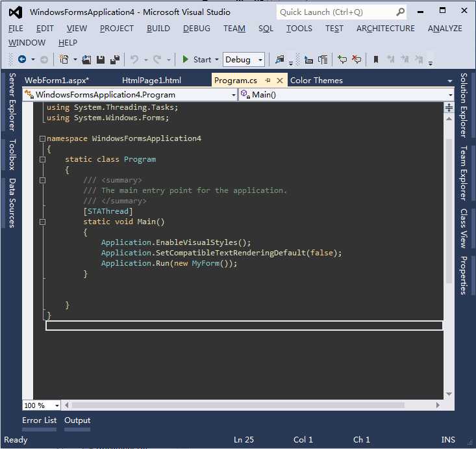
Task: Switch to the WebForm1.aspx* tab
Action: (x=56, y=80)
